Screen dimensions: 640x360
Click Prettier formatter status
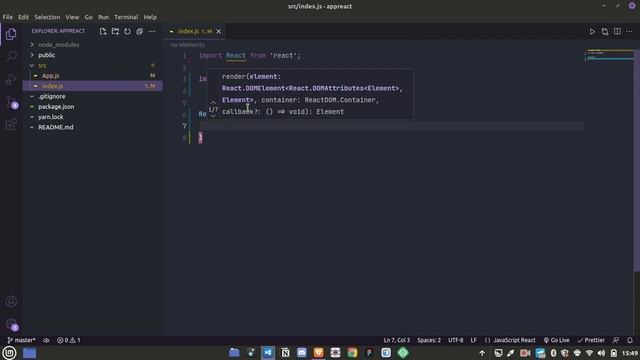pyautogui.click(x=591, y=340)
